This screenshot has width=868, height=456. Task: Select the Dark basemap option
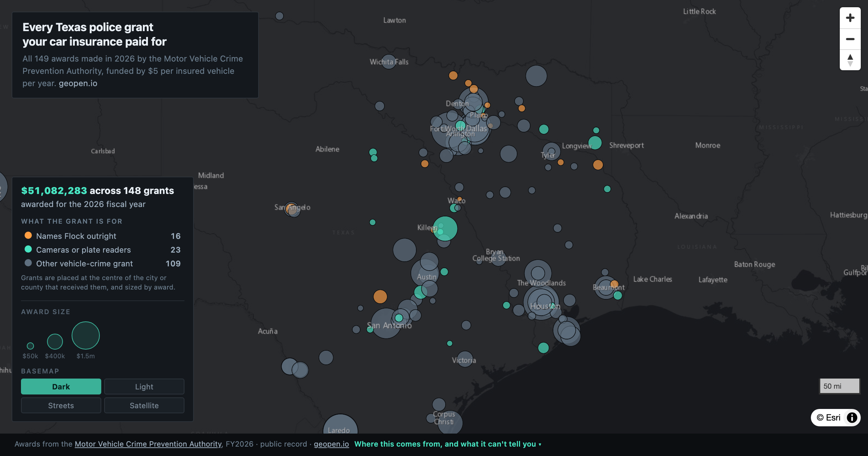tap(61, 387)
